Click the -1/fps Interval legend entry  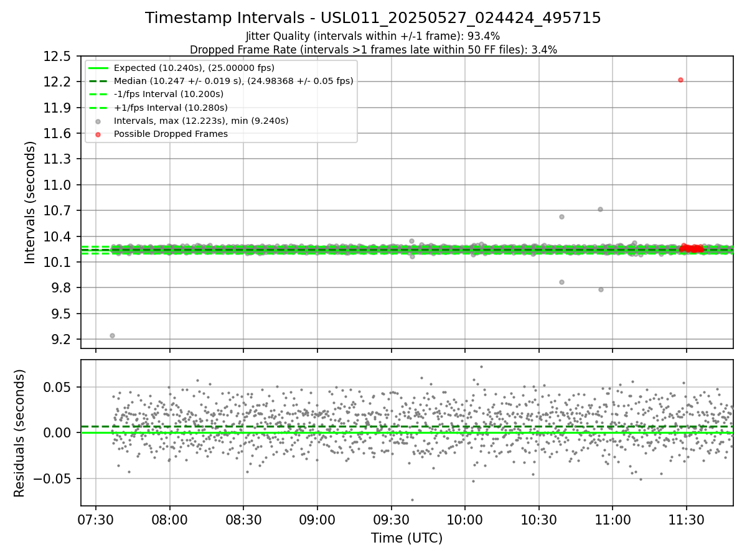pyautogui.click(x=156, y=94)
